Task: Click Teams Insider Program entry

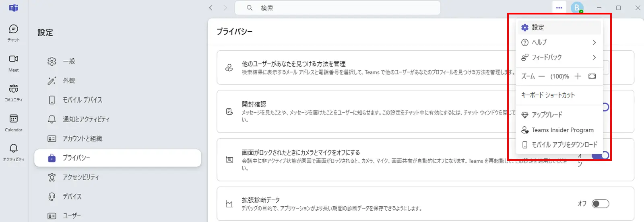Action: point(562,130)
